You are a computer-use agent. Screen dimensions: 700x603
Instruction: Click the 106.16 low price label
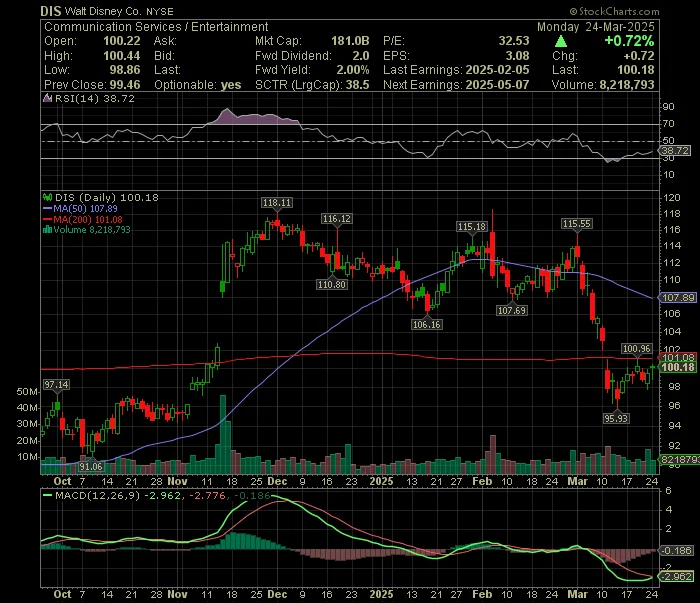click(x=427, y=324)
